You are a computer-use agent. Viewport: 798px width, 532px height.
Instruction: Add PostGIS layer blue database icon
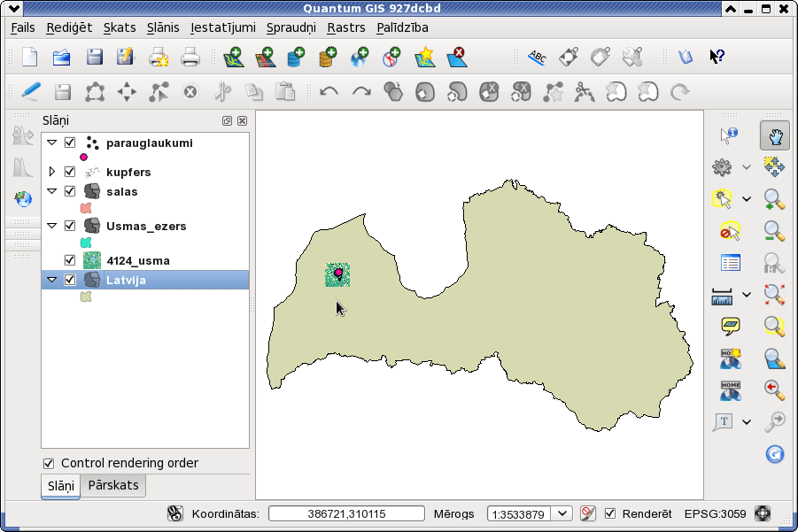[296, 57]
